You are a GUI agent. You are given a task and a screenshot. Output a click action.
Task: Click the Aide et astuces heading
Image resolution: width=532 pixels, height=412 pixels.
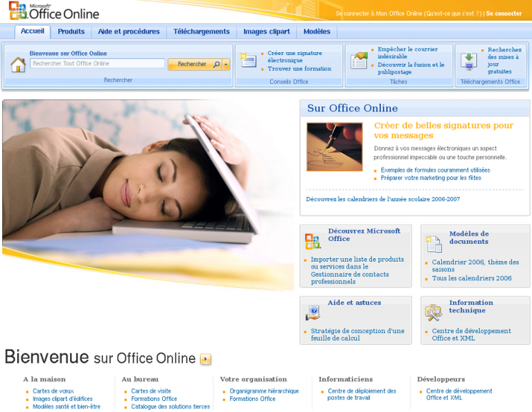(354, 303)
